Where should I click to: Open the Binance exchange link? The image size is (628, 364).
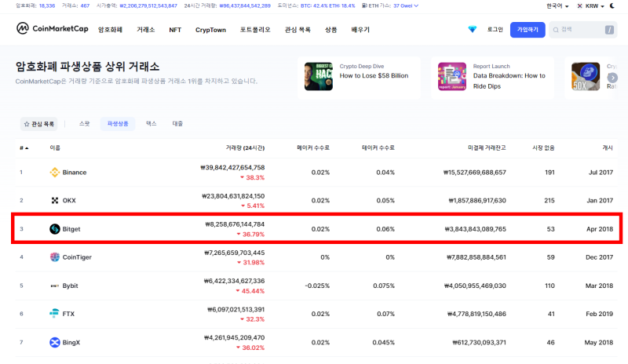tap(75, 172)
